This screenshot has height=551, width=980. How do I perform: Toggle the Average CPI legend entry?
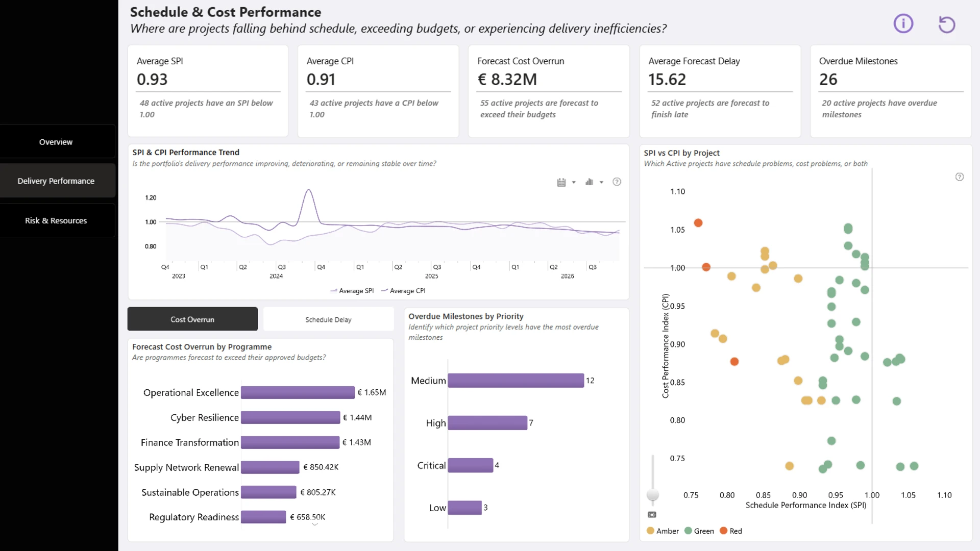[403, 291]
